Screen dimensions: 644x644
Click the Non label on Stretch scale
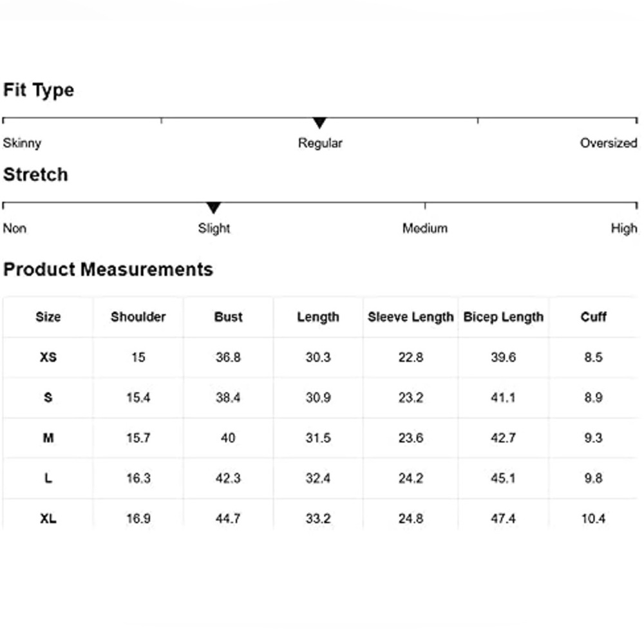tap(15, 228)
